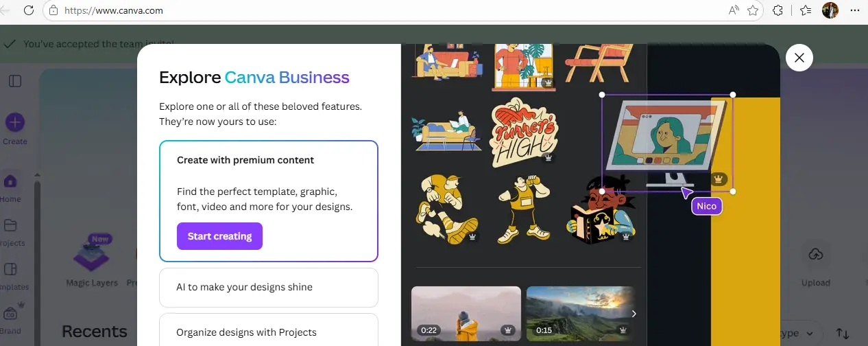Click the next arrow in video row
868x346 pixels.
coord(634,313)
